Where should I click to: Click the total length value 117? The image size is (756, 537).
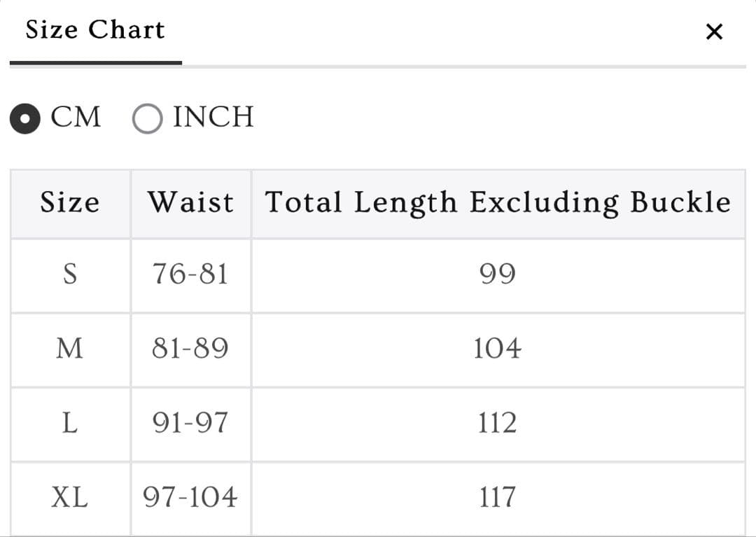click(498, 498)
